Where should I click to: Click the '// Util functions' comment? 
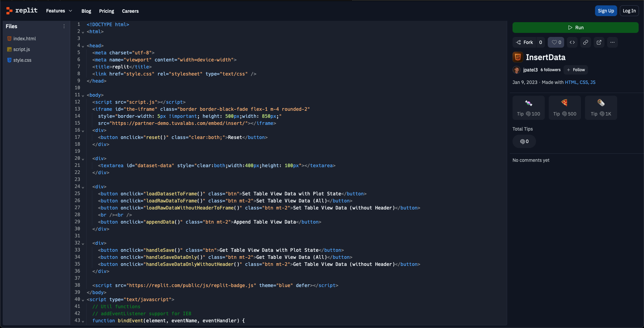(116, 307)
